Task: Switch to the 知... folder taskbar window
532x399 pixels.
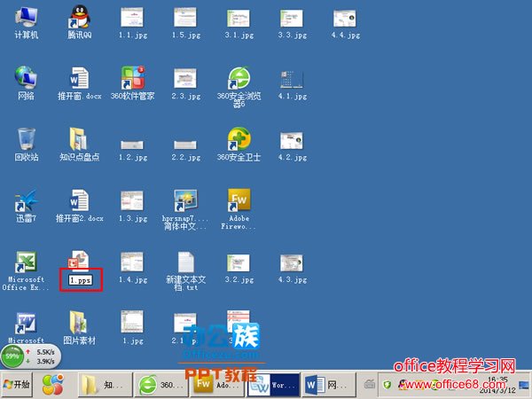Action: [106, 385]
